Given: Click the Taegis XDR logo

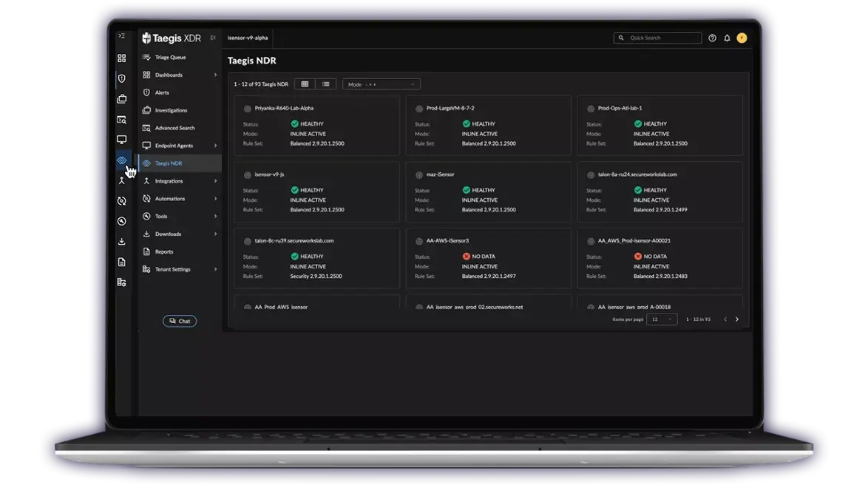Looking at the screenshot, I should pos(172,38).
